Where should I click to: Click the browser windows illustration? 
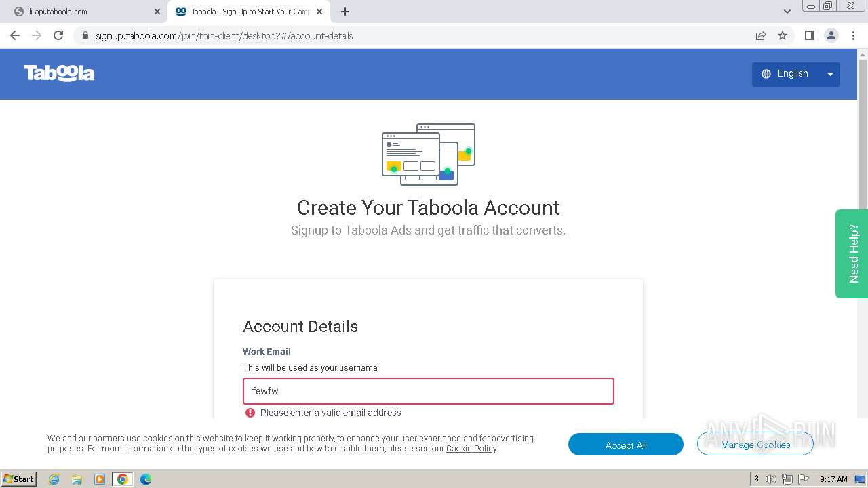[429, 155]
